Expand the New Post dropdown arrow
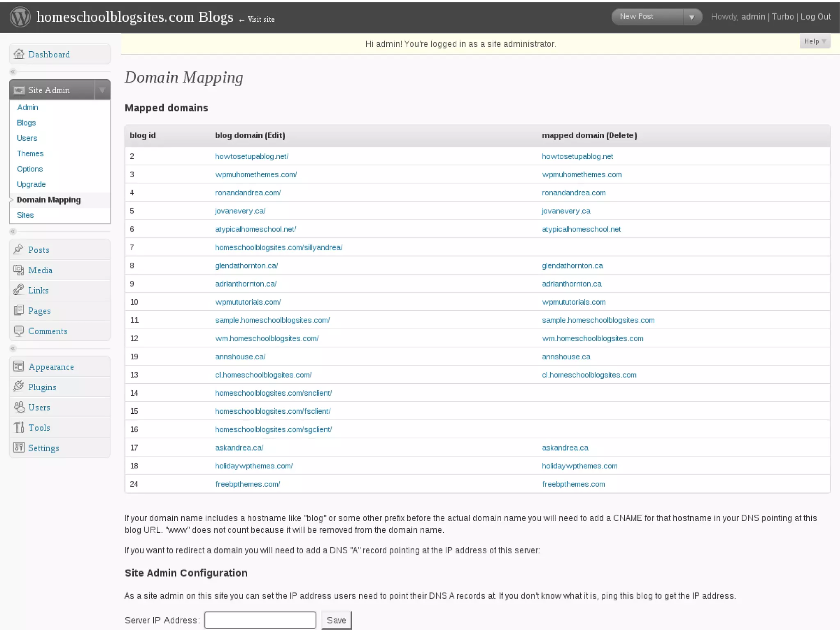Screen dimensions: 840x630 pos(692,17)
